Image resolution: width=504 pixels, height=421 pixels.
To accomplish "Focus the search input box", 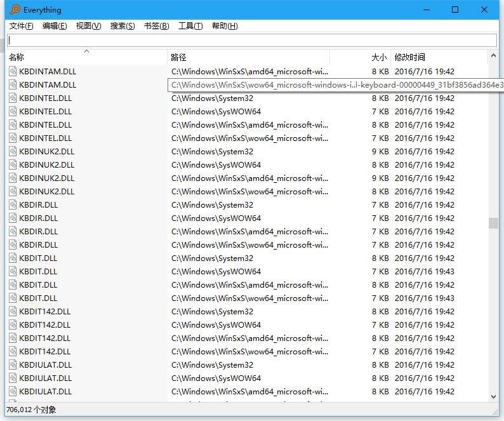I will pyautogui.click(x=252, y=40).
